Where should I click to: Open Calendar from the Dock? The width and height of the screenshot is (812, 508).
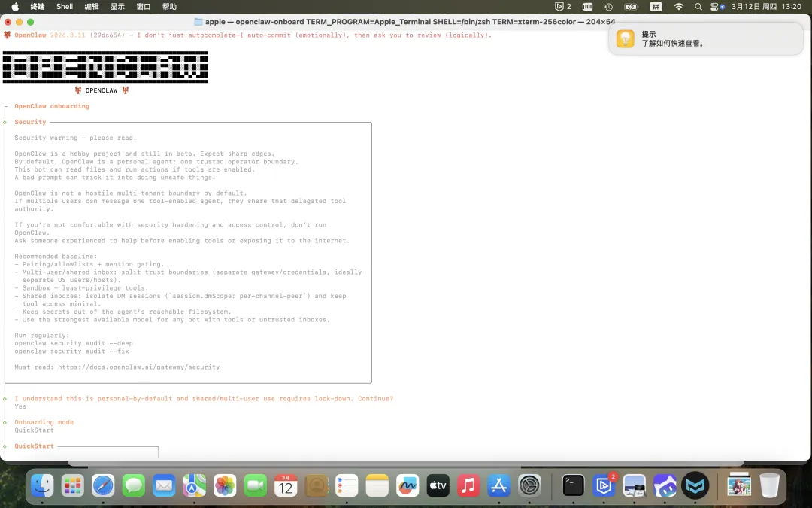pos(286,485)
